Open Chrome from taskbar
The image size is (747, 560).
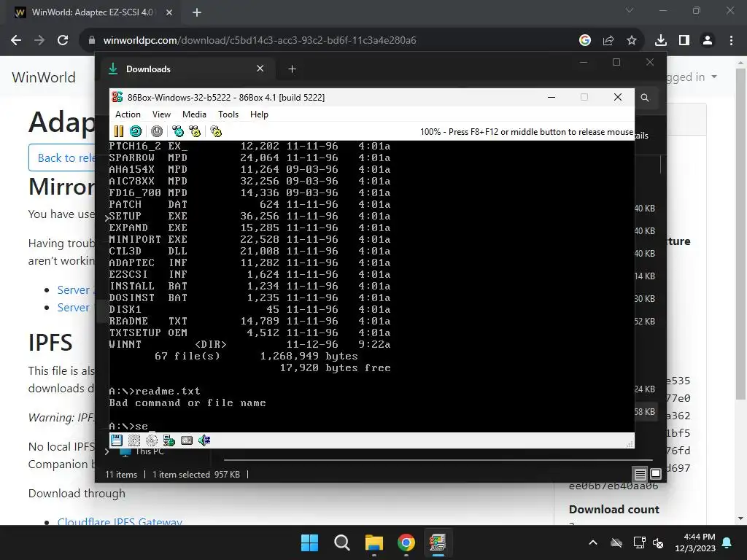[406, 542]
